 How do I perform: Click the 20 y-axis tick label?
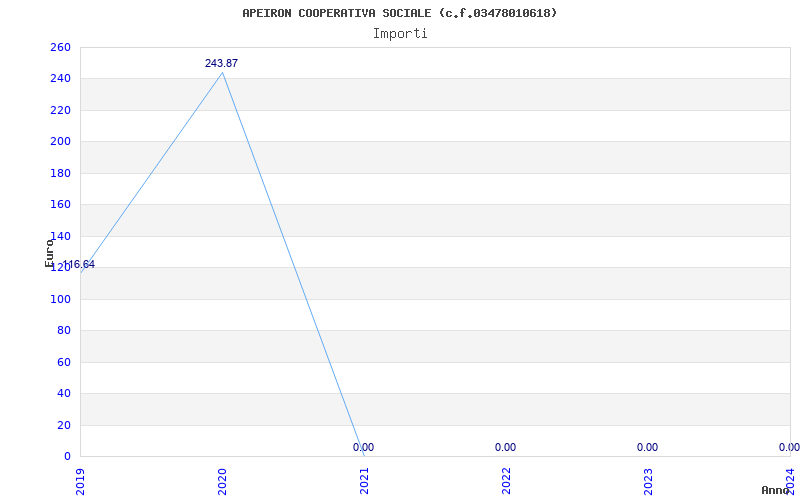tap(63, 425)
